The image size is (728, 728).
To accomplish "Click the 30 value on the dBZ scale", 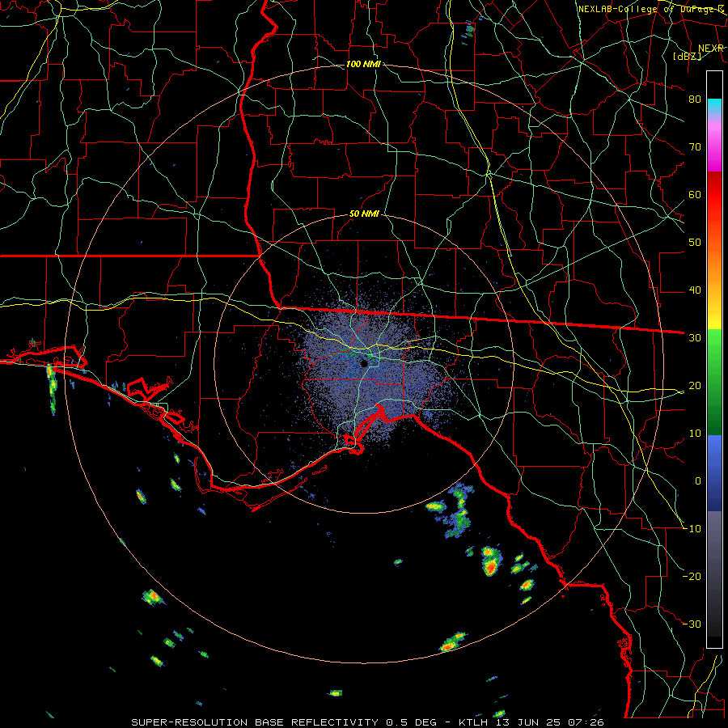I will (695, 338).
